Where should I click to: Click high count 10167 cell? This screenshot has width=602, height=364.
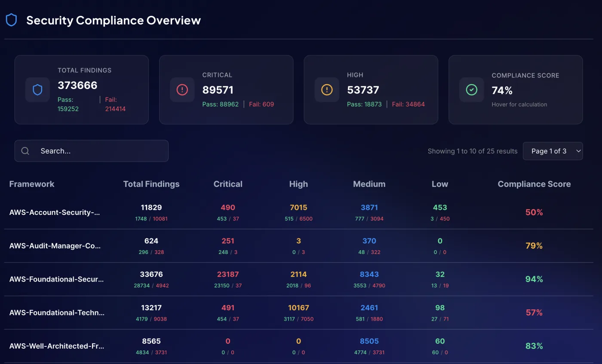(298, 308)
